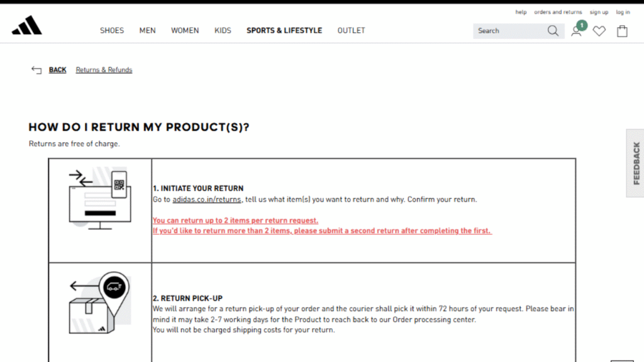Screen dimensions: 644x362
Task: Go to the OUTLET section
Action: pos(351,31)
